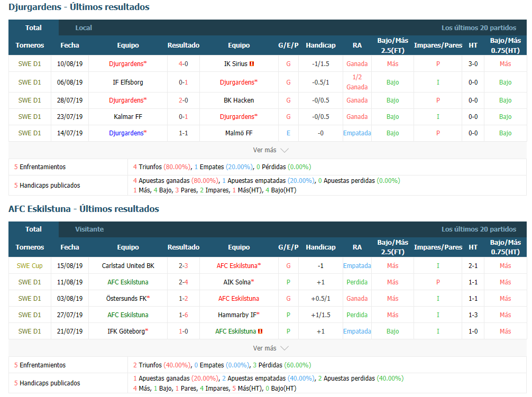The height and width of the screenshot is (397, 532).
Task: Click the Handicap column header in the Djurgardens table
Action: click(x=320, y=45)
